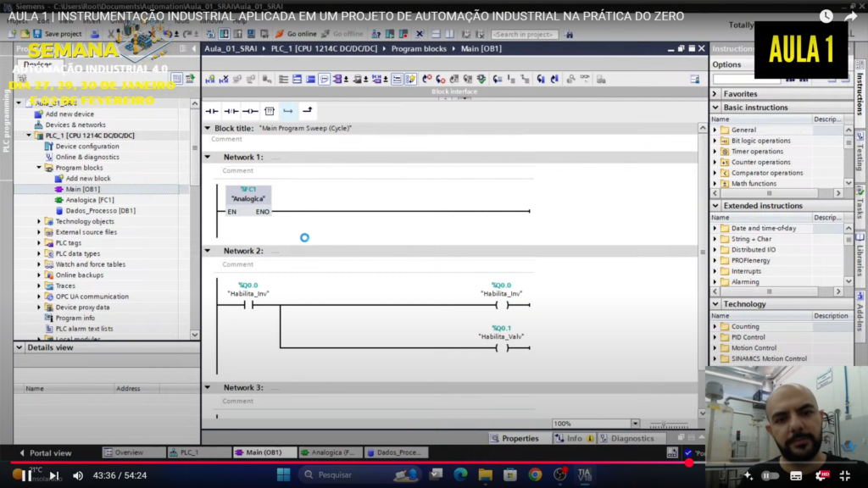Open TIA Portal from the taskbar
The image size is (868, 488).
click(585, 474)
